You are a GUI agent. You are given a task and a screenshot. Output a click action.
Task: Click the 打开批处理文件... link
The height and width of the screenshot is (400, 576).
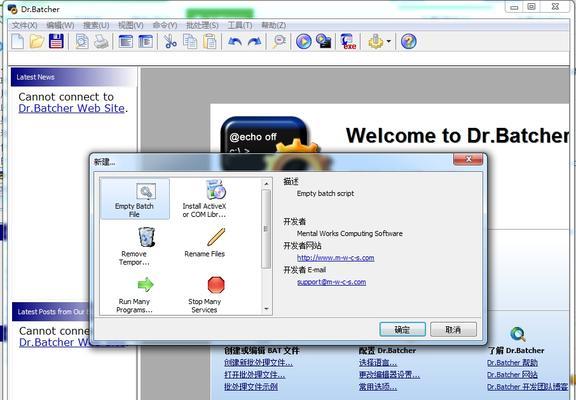[x=255, y=375]
